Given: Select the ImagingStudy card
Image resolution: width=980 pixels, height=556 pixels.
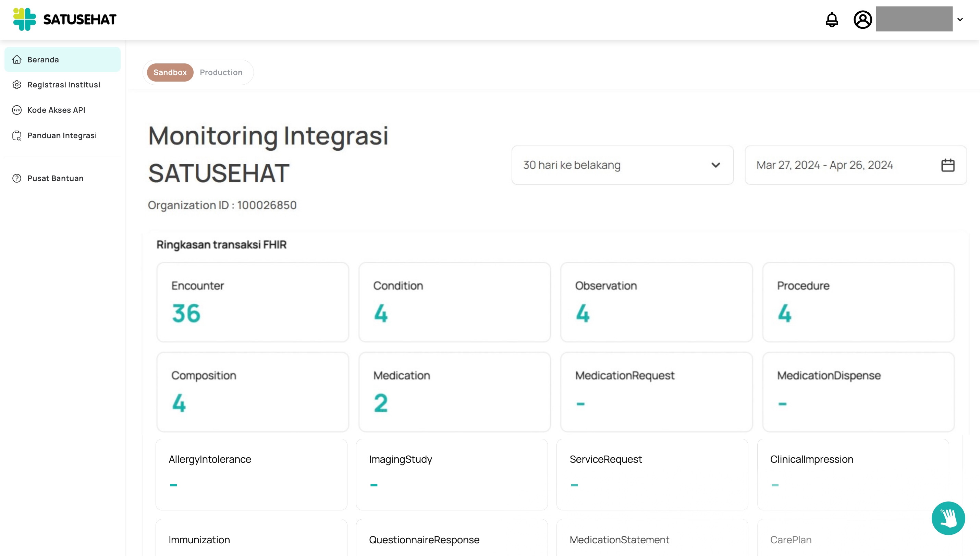Looking at the screenshot, I should 452,475.
